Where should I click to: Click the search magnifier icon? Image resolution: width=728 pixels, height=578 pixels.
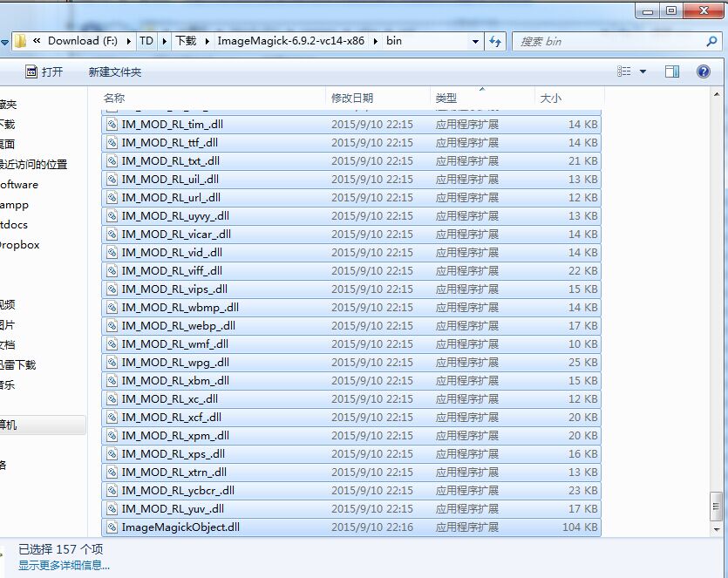711,42
